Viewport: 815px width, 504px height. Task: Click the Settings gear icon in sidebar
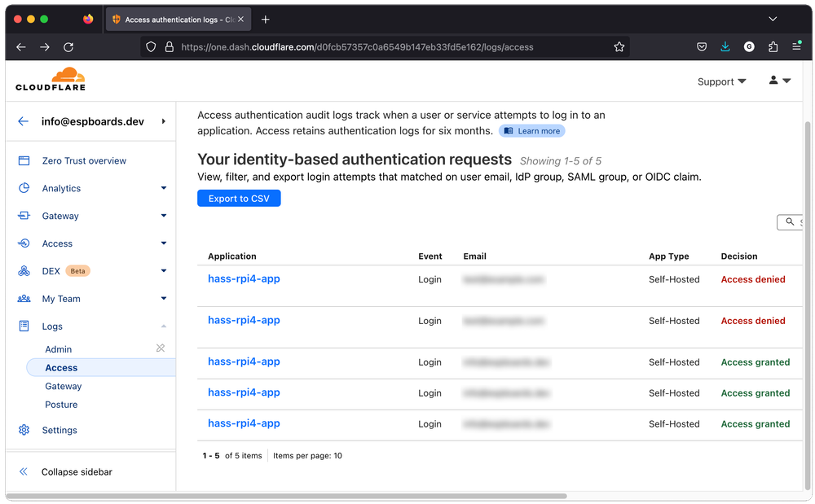point(24,430)
